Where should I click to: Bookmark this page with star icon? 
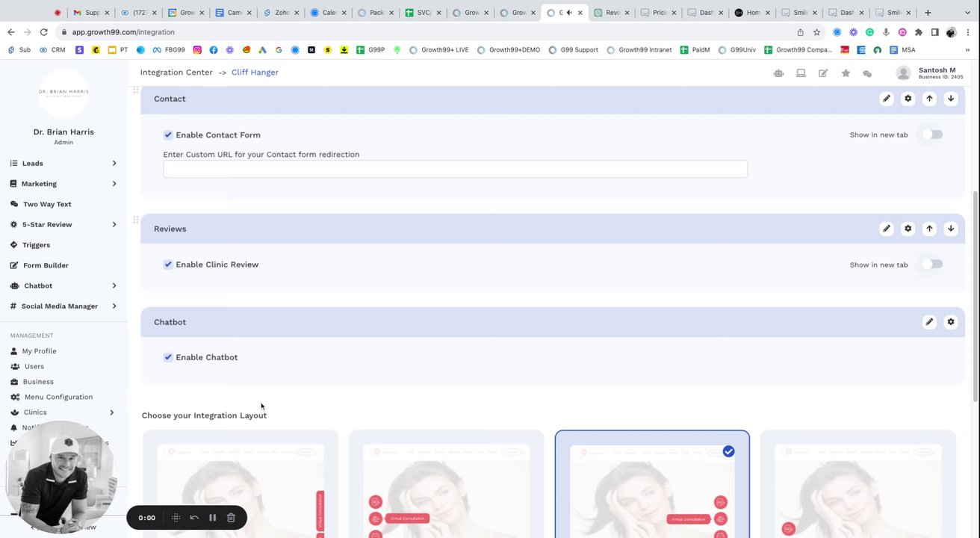click(x=816, y=32)
